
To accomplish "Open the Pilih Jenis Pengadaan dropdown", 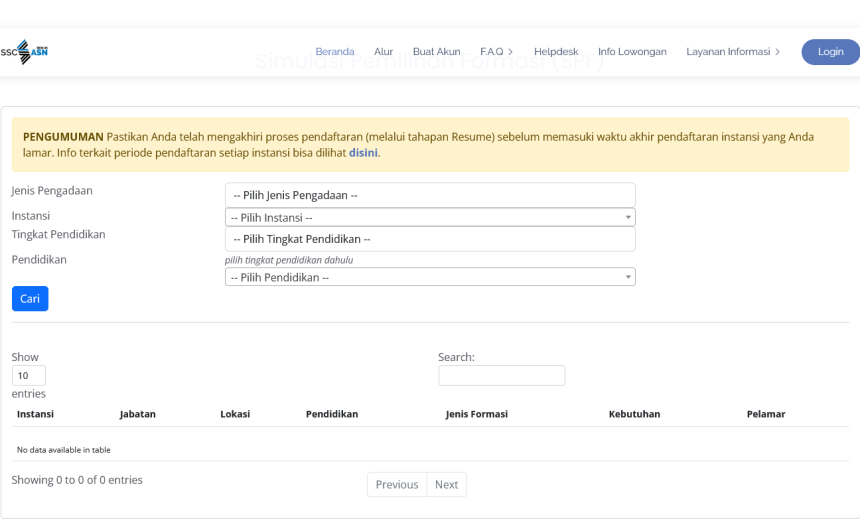I will tap(430, 195).
